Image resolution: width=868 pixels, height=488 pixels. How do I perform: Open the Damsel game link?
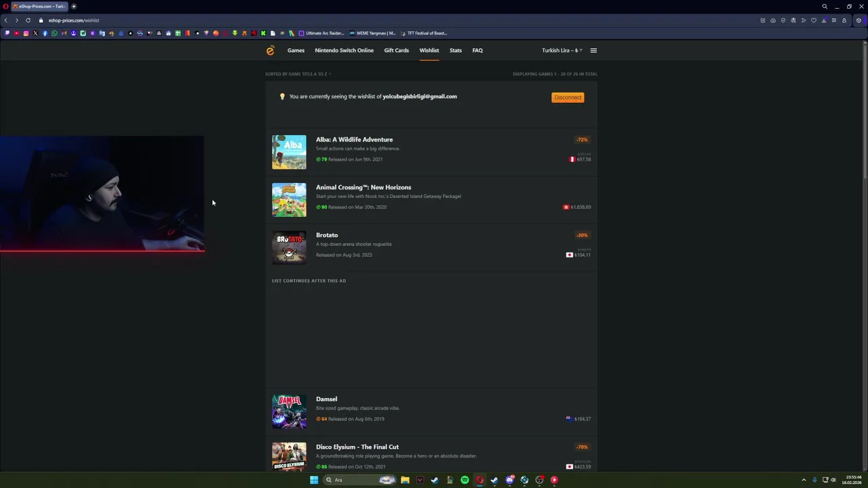point(326,399)
